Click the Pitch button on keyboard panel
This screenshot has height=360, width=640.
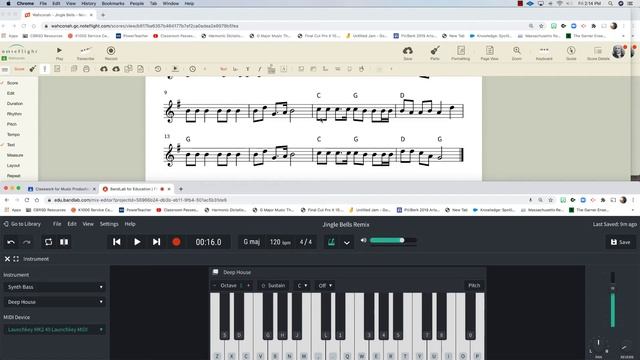[x=474, y=285]
